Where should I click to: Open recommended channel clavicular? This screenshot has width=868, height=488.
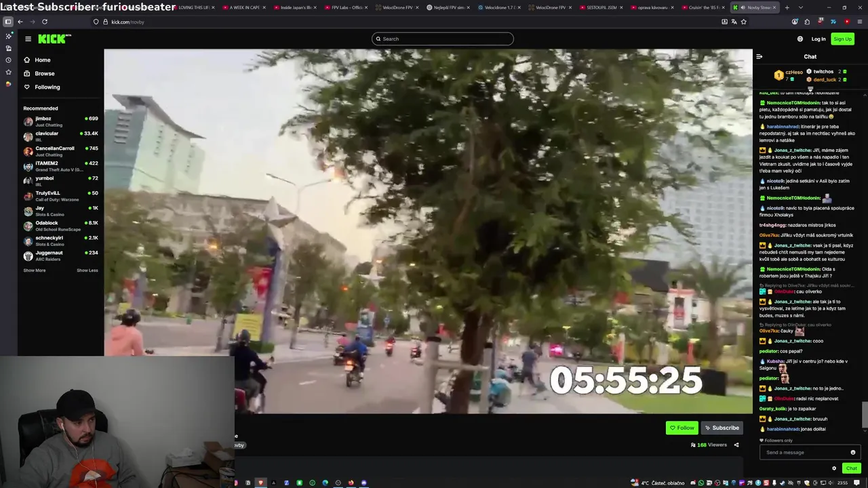[x=60, y=136]
